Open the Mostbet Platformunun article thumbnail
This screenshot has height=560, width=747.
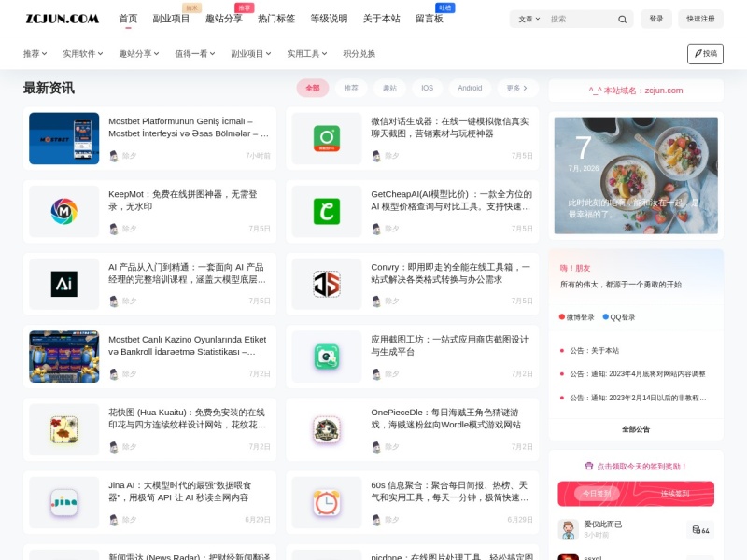pos(63,138)
